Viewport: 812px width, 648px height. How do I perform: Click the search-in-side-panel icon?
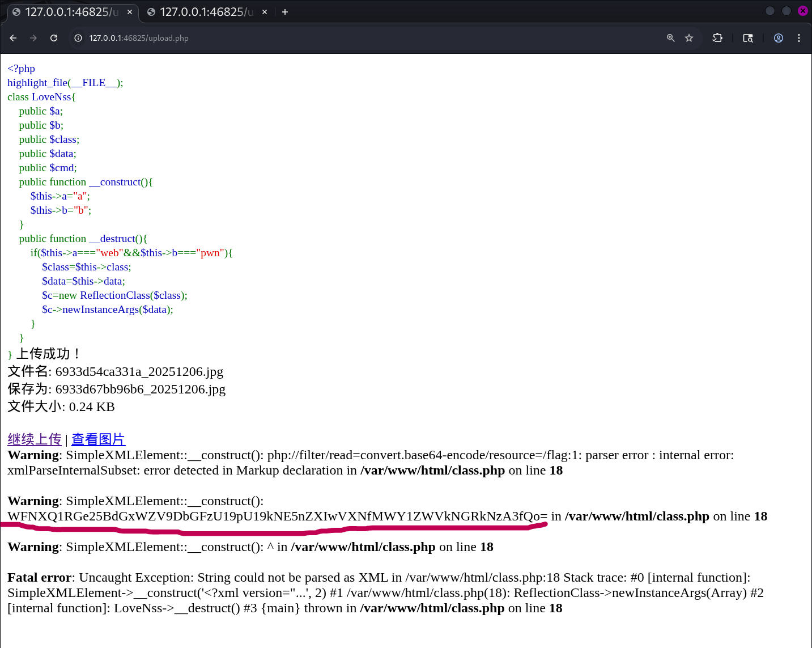click(748, 38)
